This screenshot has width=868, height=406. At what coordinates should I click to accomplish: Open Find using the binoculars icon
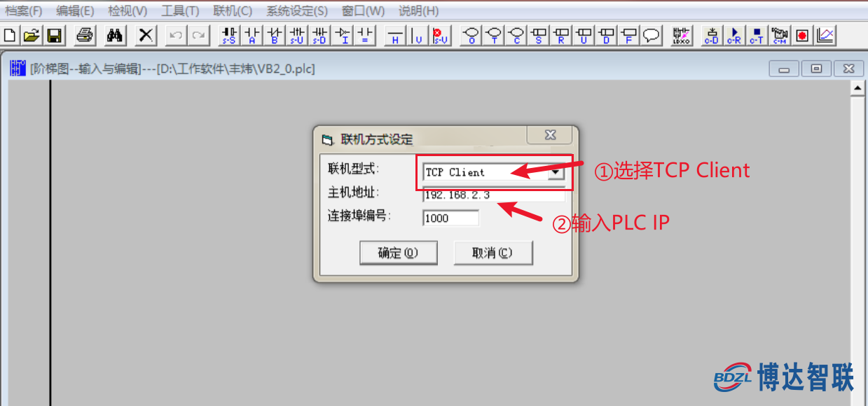click(115, 35)
